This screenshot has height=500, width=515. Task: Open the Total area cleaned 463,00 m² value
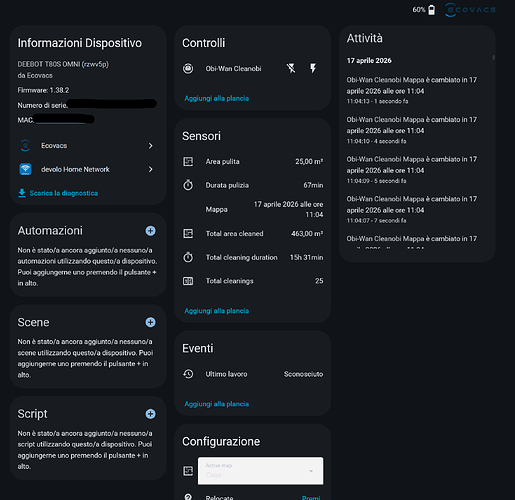(x=307, y=233)
